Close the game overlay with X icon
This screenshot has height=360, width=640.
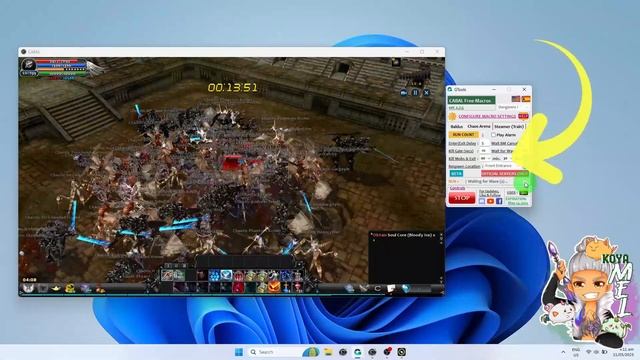point(426,93)
